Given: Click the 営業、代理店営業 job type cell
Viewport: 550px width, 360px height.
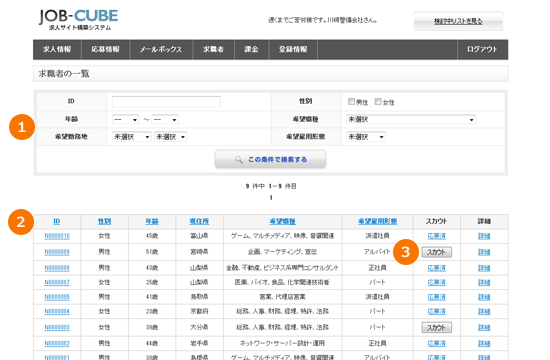Looking at the screenshot, I should pyautogui.click(x=282, y=297).
